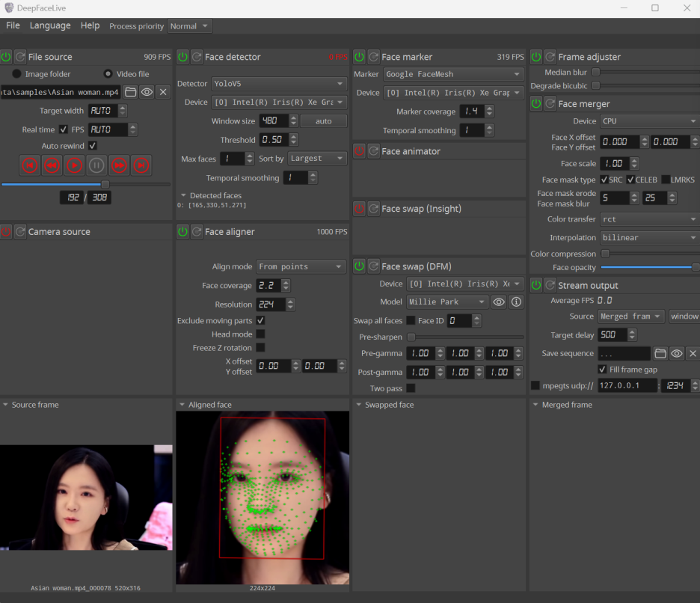The height and width of the screenshot is (603, 700).
Task: Adjust video position slider
Action: click(x=86, y=184)
